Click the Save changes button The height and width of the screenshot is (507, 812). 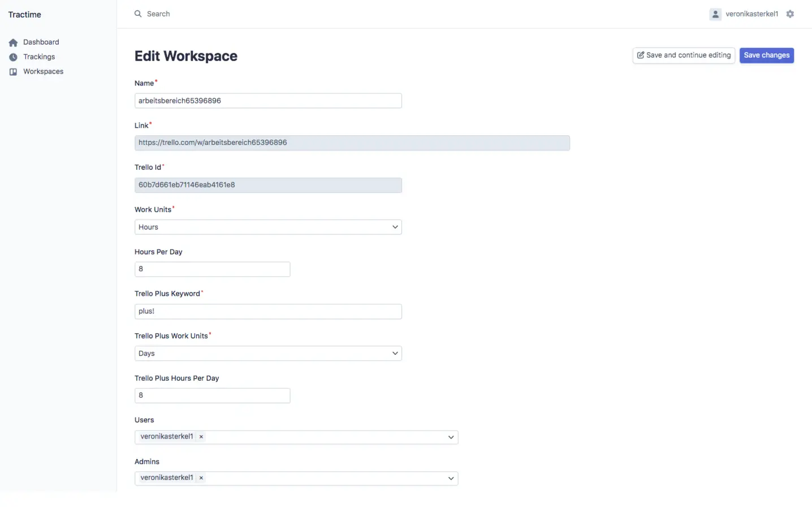pyautogui.click(x=766, y=55)
